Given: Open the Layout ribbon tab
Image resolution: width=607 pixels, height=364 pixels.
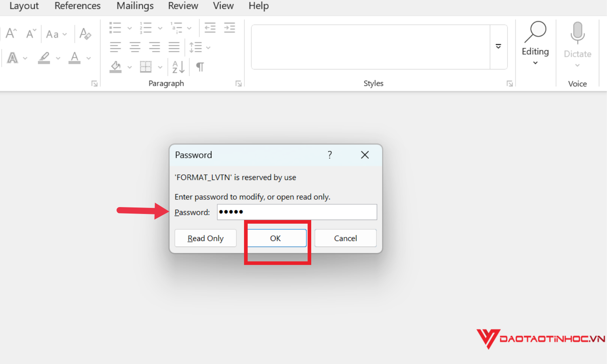Looking at the screenshot, I should 24,6.
